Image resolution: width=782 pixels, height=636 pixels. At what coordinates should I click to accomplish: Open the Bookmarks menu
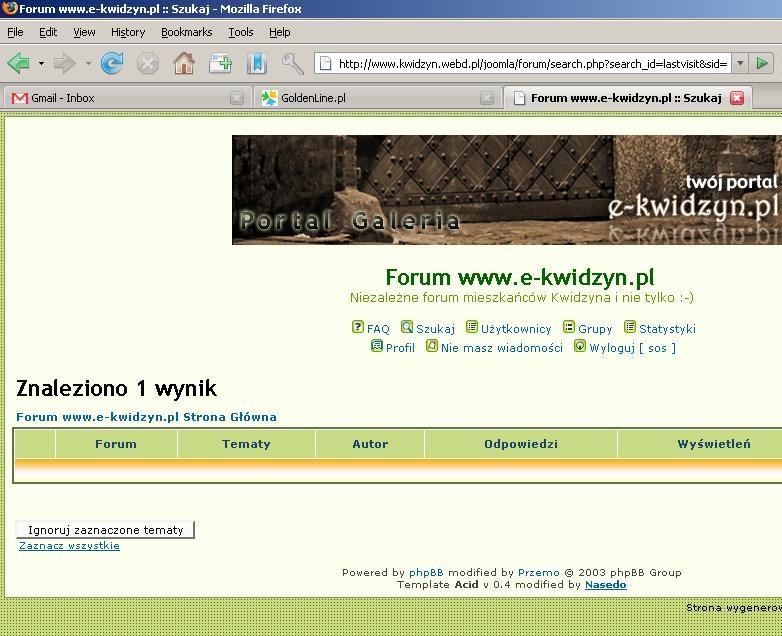[x=186, y=32]
